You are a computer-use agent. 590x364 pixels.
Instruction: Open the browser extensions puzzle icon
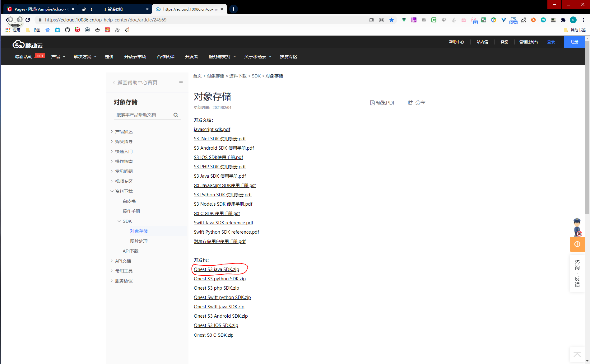pyautogui.click(x=563, y=20)
